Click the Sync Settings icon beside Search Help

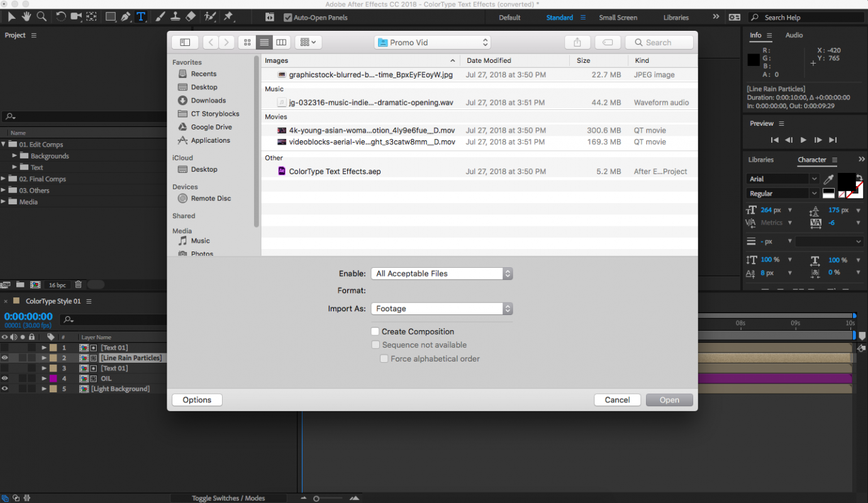734,18
